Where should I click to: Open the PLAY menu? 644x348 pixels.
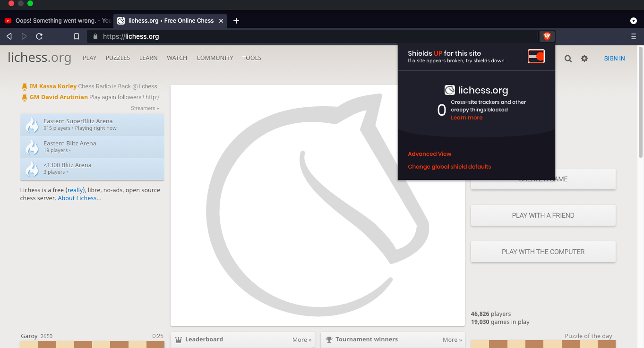[x=89, y=58]
